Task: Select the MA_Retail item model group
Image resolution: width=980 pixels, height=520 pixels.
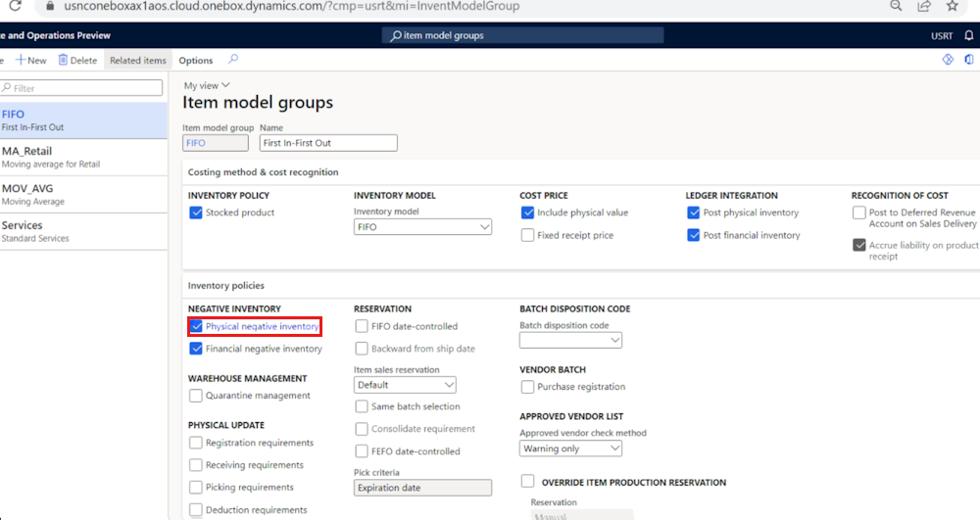Action: (x=83, y=158)
